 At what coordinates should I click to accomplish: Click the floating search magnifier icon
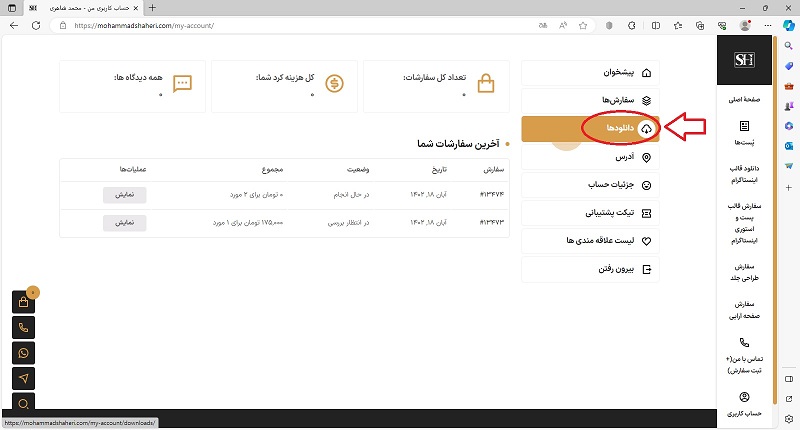[x=25, y=402]
